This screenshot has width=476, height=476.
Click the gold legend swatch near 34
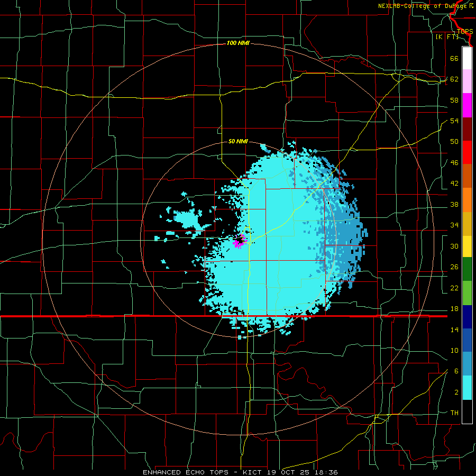point(467,224)
